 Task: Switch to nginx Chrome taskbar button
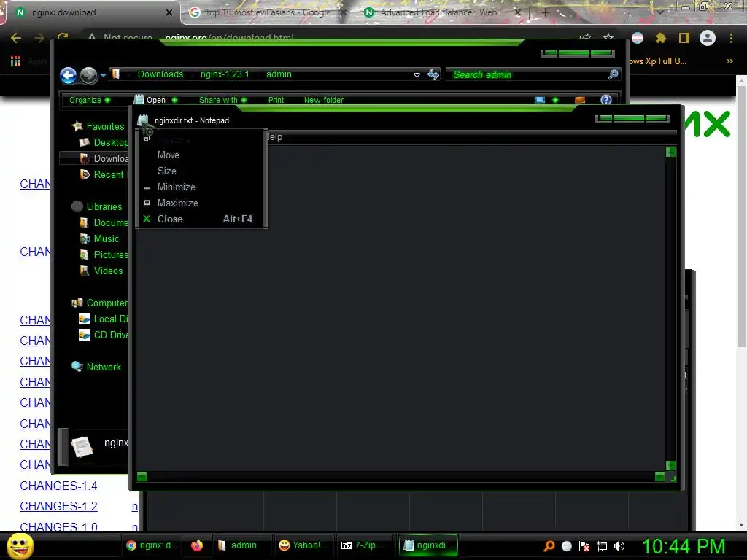tap(152, 545)
